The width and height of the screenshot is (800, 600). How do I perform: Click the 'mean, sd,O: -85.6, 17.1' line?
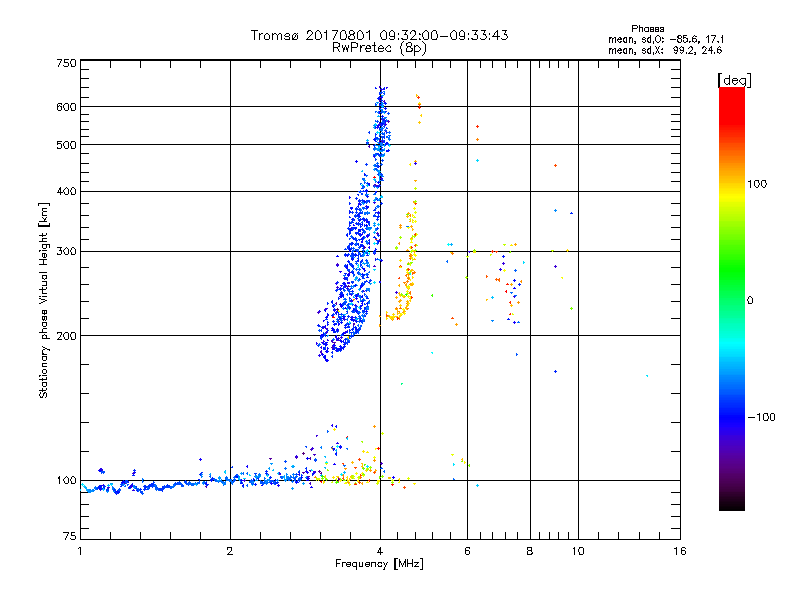coord(666,39)
